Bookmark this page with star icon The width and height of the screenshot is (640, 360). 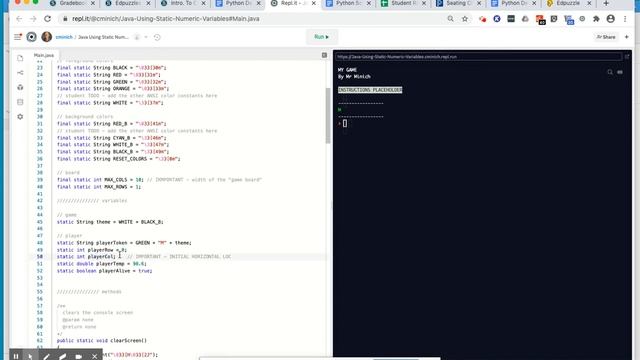465,19
